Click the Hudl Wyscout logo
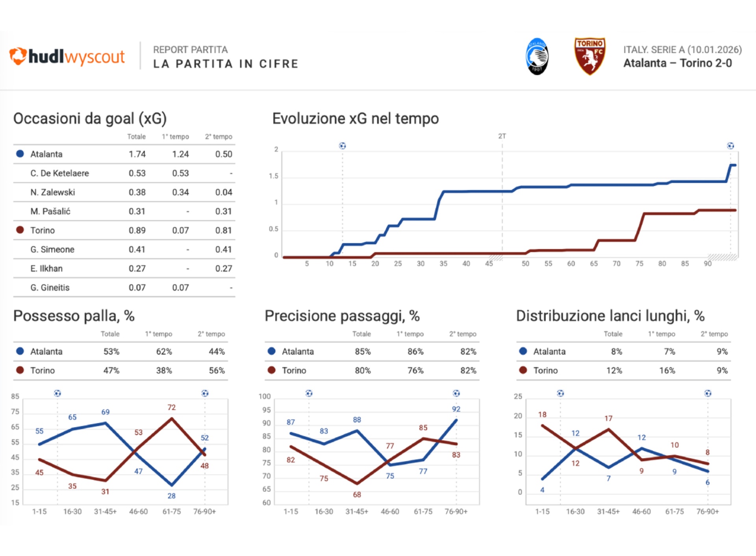Viewport: 756px width, 556px height. coord(67,57)
